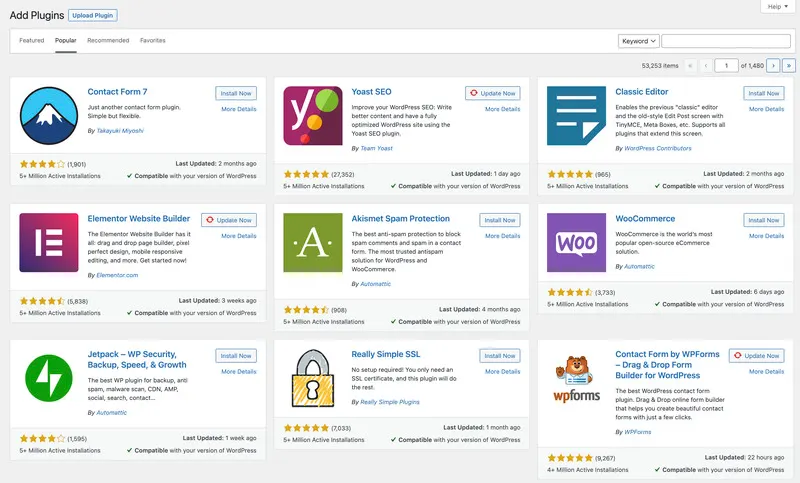
Task: Go to the previous results page
Action: click(x=707, y=65)
